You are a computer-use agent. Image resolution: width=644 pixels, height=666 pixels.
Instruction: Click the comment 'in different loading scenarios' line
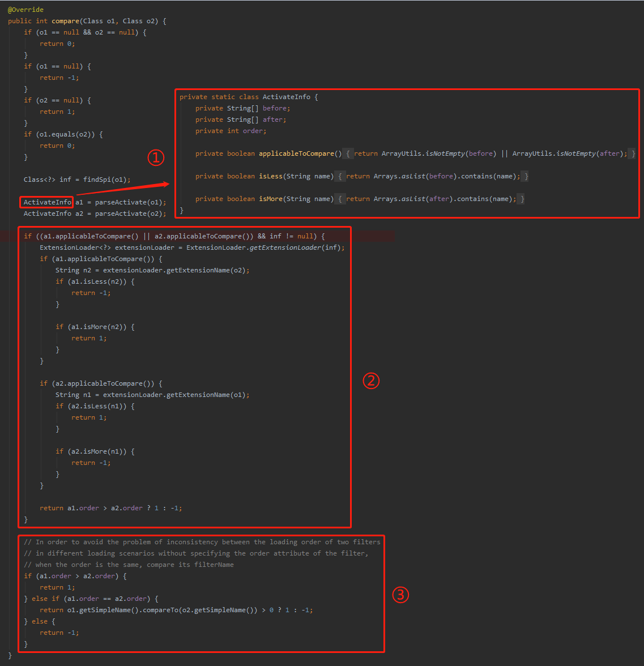click(x=196, y=553)
